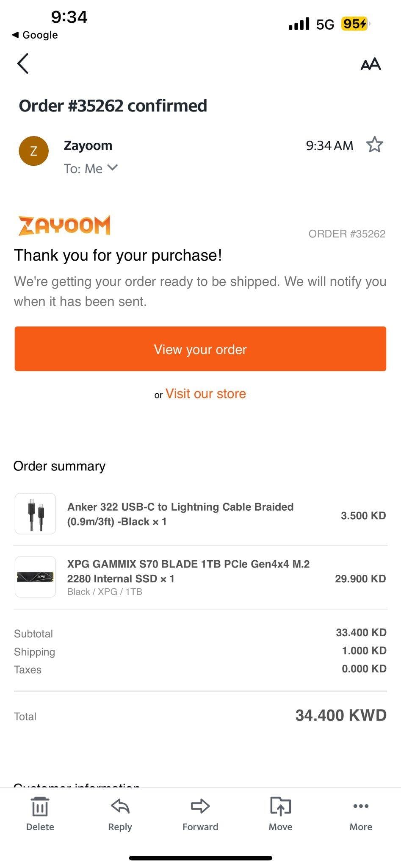The height and width of the screenshot is (868, 401).
Task: Return to Google app via back link
Action: pyautogui.click(x=35, y=35)
